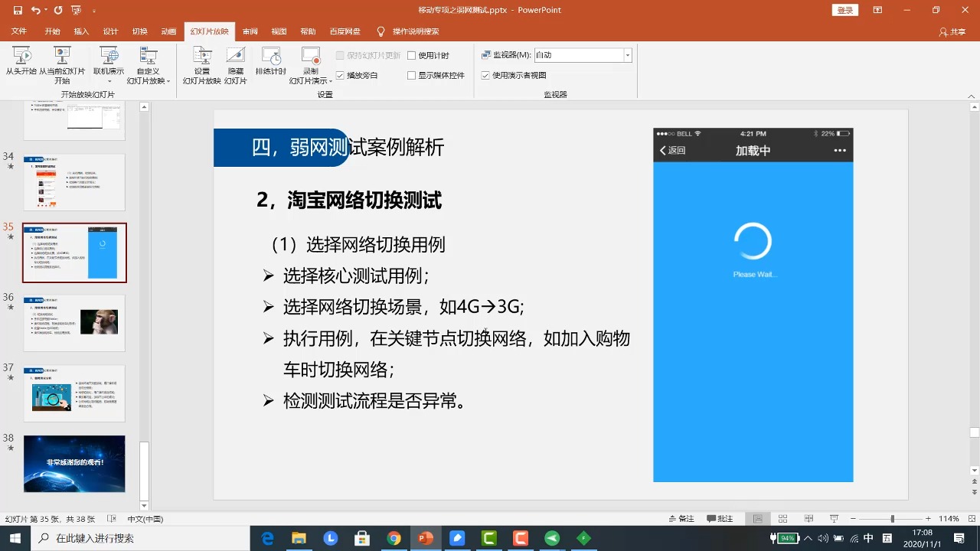Start slideshow from beginning (从头开始)
Screen dimensions: 980x551
coord(21,61)
